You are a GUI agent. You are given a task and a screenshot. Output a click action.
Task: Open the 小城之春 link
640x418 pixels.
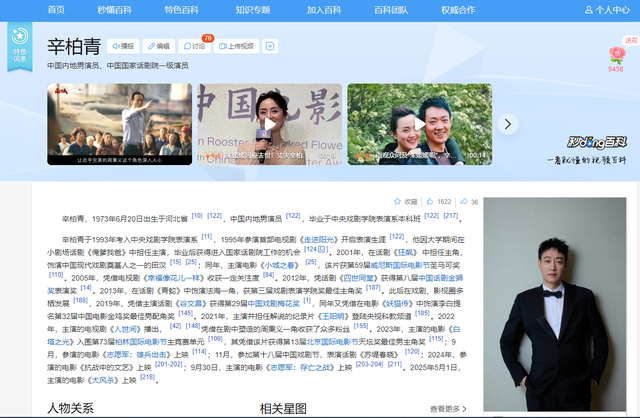point(280,265)
